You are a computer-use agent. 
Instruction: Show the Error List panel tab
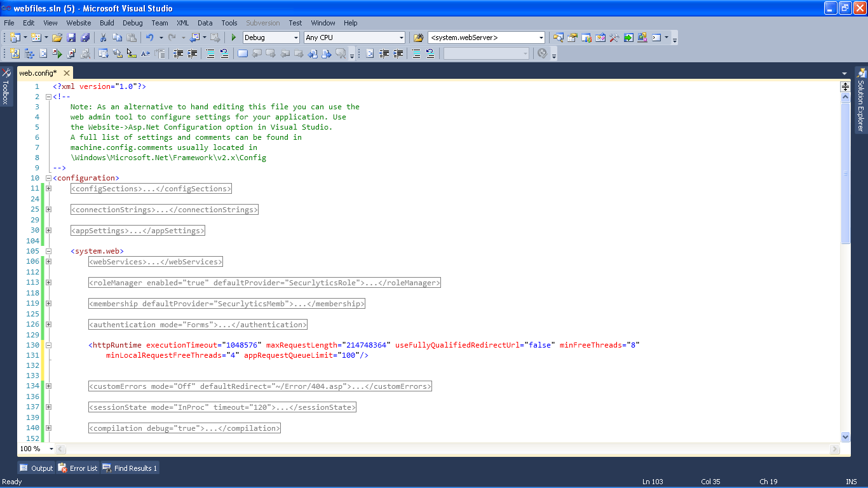[x=78, y=468]
